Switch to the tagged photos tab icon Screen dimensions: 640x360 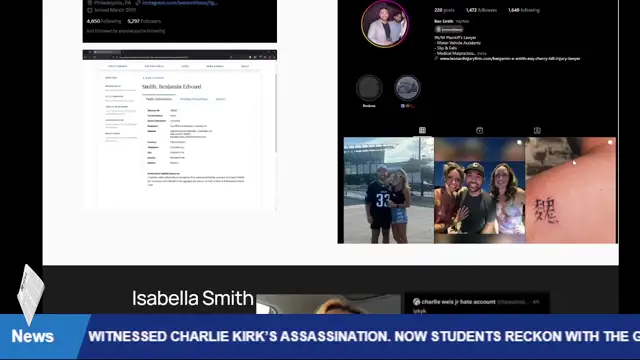coord(537,131)
